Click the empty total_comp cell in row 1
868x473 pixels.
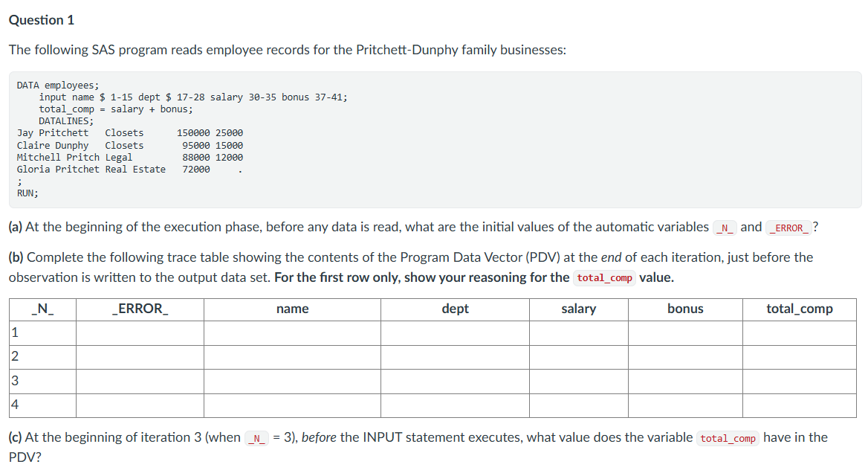coord(800,333)
